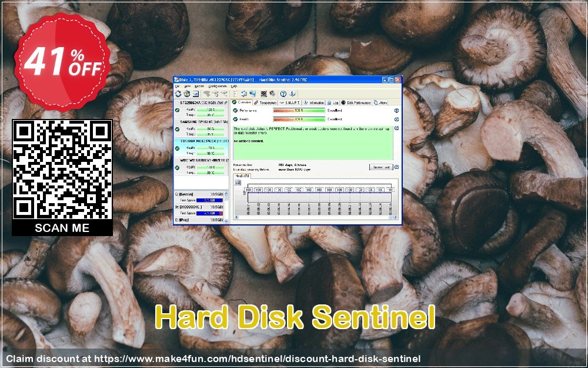Click the alert shield toolbar icon
588x368 pixels.
[187, 94]
